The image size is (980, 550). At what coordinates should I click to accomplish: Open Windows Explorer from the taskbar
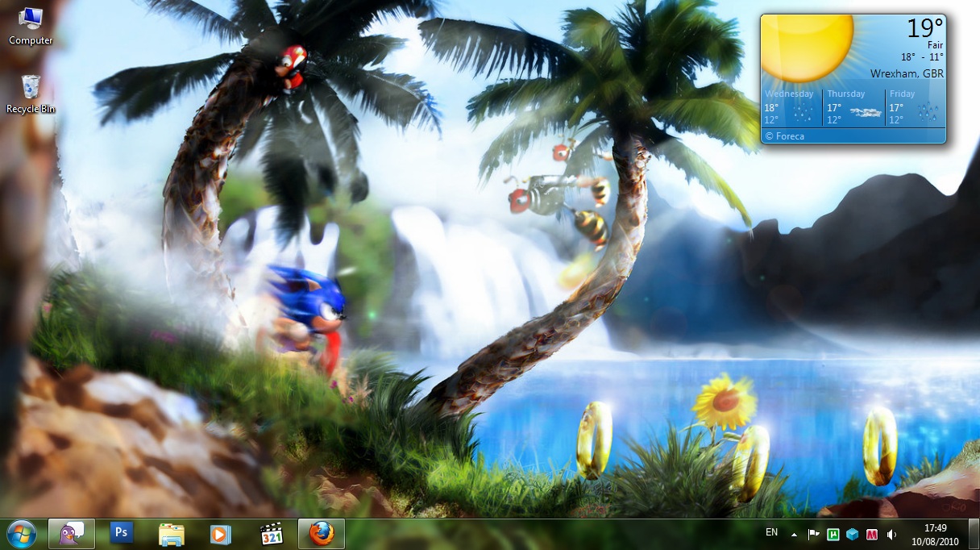pos(171,534)
